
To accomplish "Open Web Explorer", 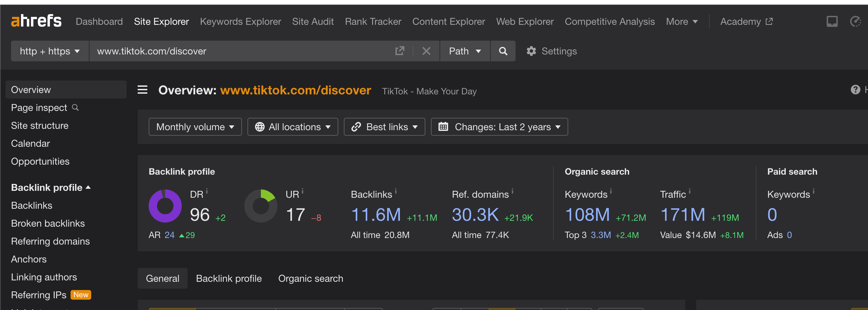I will point(525,21).
